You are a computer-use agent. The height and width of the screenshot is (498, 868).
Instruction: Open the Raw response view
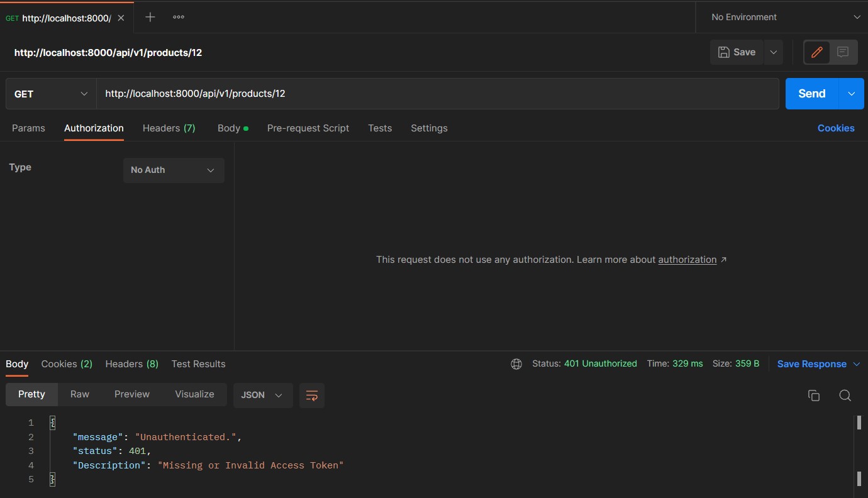coord(79,394)
